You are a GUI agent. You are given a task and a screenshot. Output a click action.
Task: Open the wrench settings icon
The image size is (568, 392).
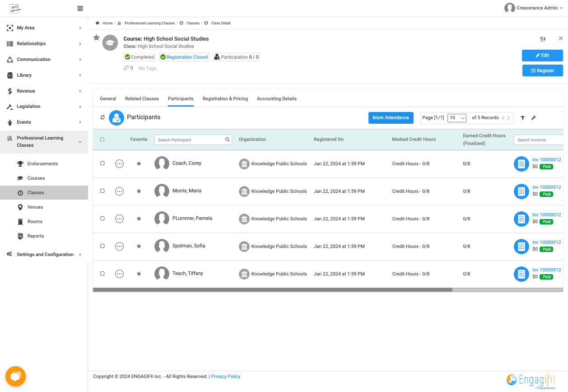pyautogui.click(x=534, y=118)
